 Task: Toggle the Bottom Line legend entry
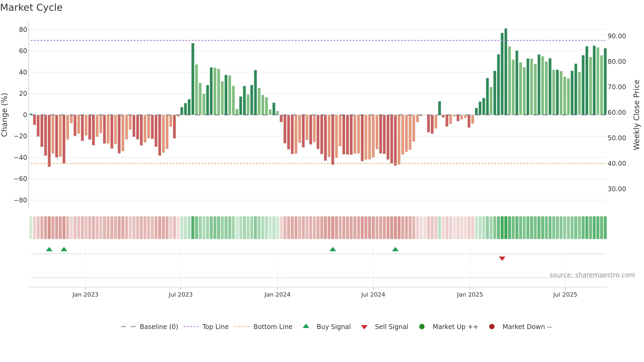coord(264,327)
